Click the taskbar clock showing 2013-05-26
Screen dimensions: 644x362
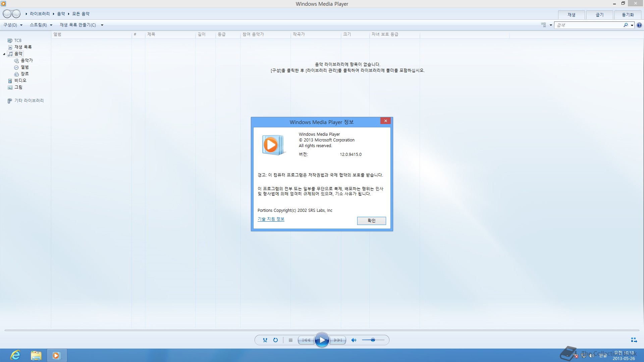tap(624, 356)
